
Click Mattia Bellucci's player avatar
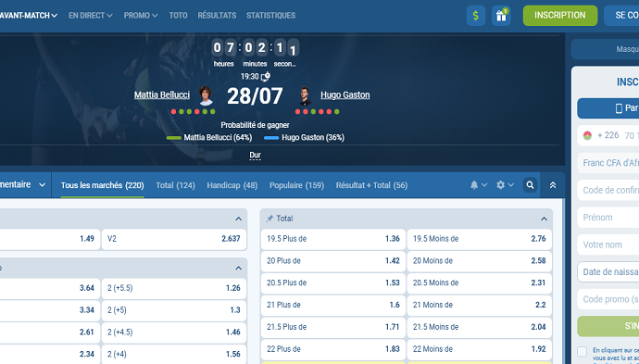(x=206, y=95)
